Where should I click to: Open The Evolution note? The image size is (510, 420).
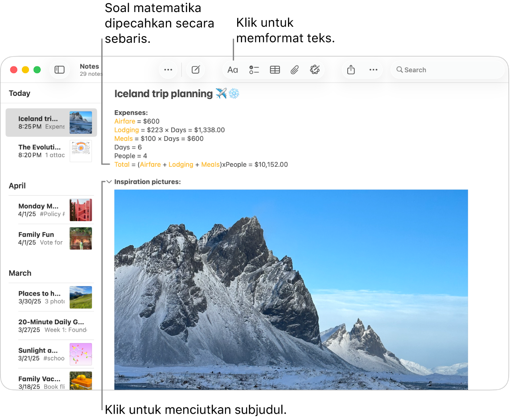pos(51,151)
